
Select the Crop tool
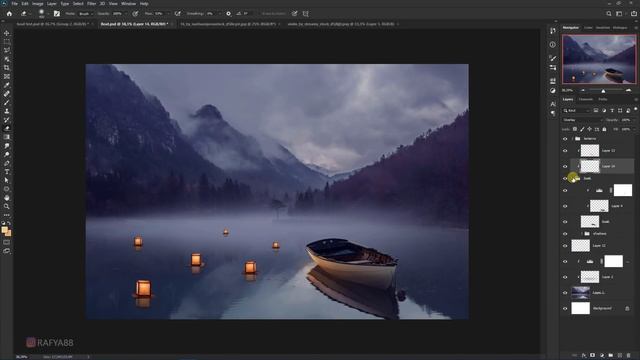click(x=7, y=68)
